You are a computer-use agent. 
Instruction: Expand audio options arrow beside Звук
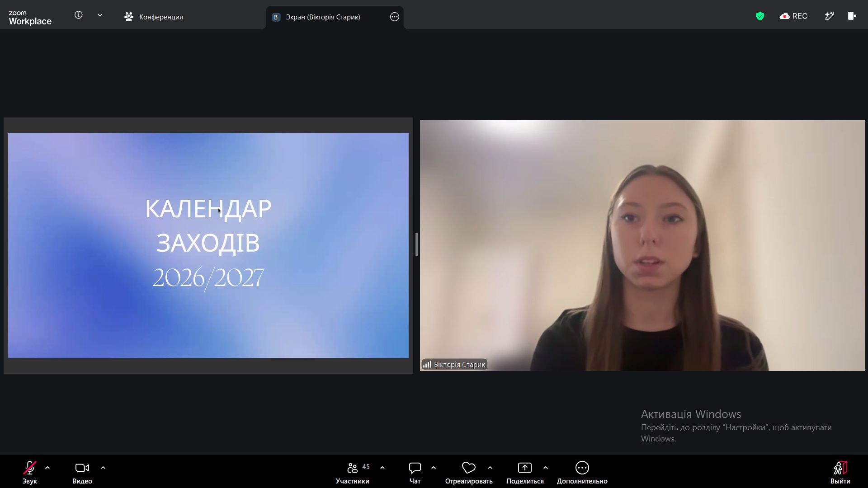[x=47, y=468]
